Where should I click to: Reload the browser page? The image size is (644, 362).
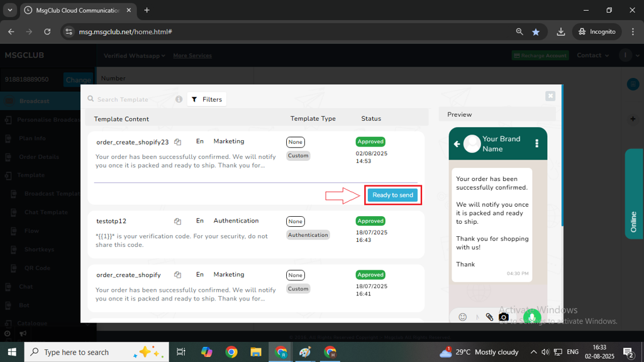[x=47, y=31]
